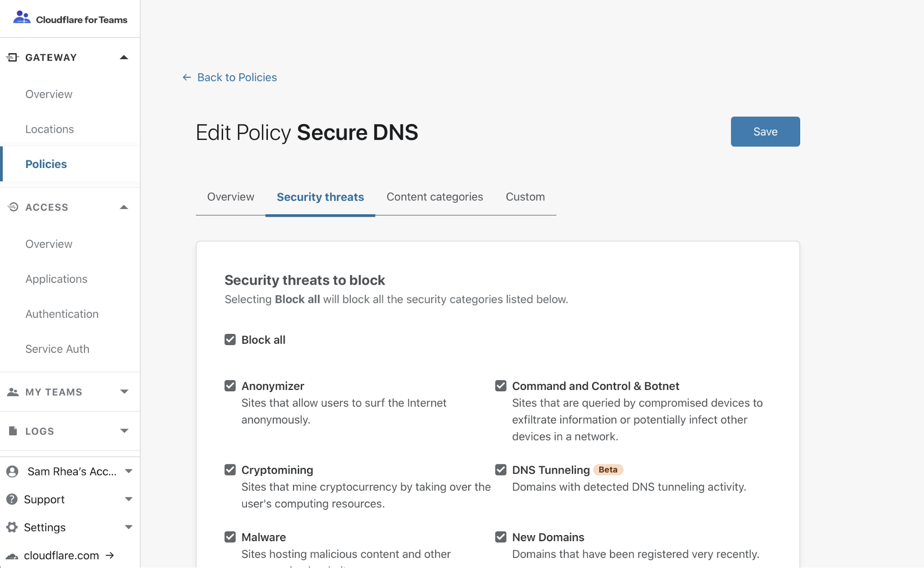Click the Gateway section icon
Screen dimensions: 924x568
pos(12,57)
